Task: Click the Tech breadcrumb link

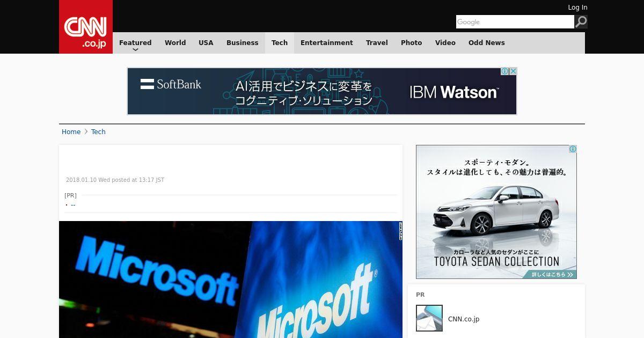Action: [x=98, y=132]
